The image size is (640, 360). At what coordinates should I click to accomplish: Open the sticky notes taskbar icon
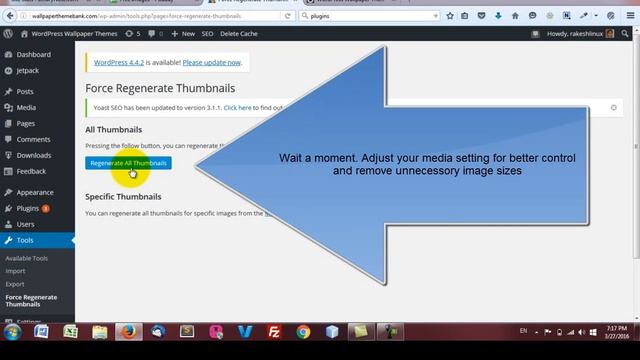(x=361, y=332)
